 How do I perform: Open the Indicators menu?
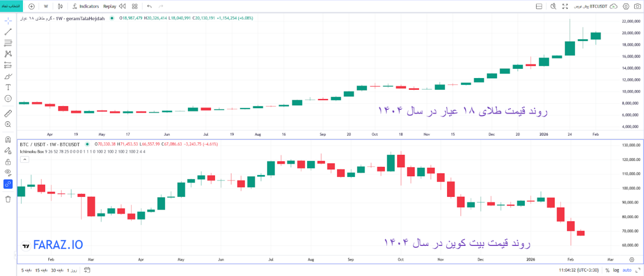[x=86, y=6]
